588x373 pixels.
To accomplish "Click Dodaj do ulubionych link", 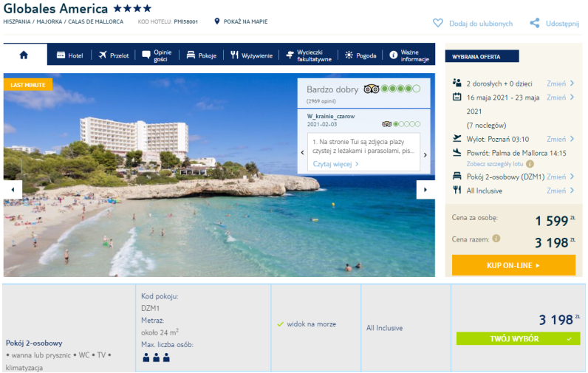I will click(481, 23).
